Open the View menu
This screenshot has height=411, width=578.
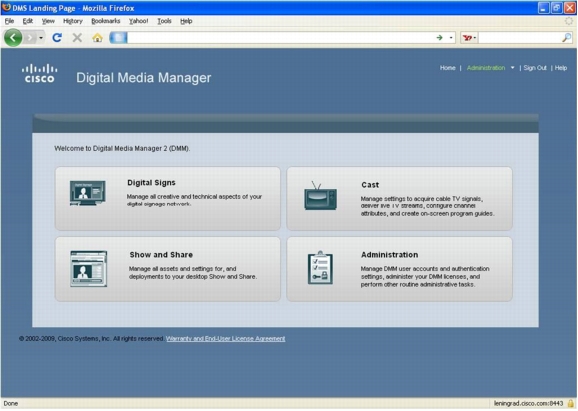(48, 21)
